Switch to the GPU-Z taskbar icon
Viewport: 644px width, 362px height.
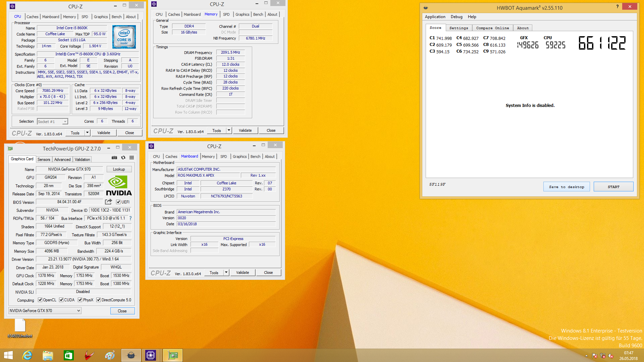(x=173, y=355)
